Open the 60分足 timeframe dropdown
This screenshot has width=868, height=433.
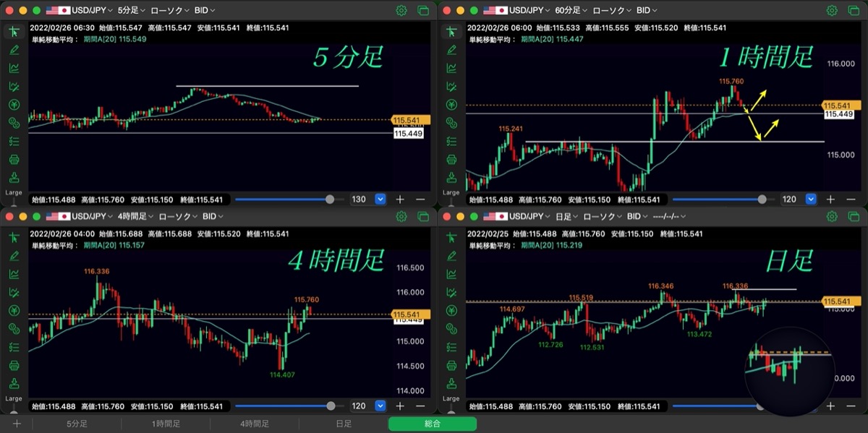pyautogui.click(x=571, y=11)
